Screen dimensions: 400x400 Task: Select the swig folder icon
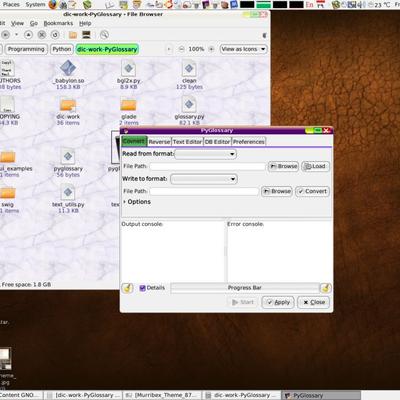pyautogui.click(x=8, y=193)
